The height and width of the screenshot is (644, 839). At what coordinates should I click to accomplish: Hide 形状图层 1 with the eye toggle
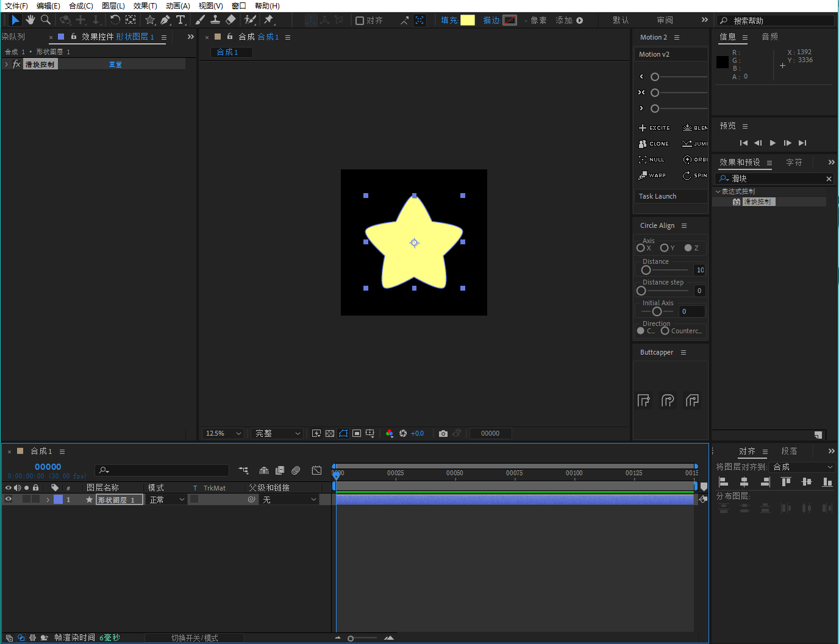(x=9, y=499)
